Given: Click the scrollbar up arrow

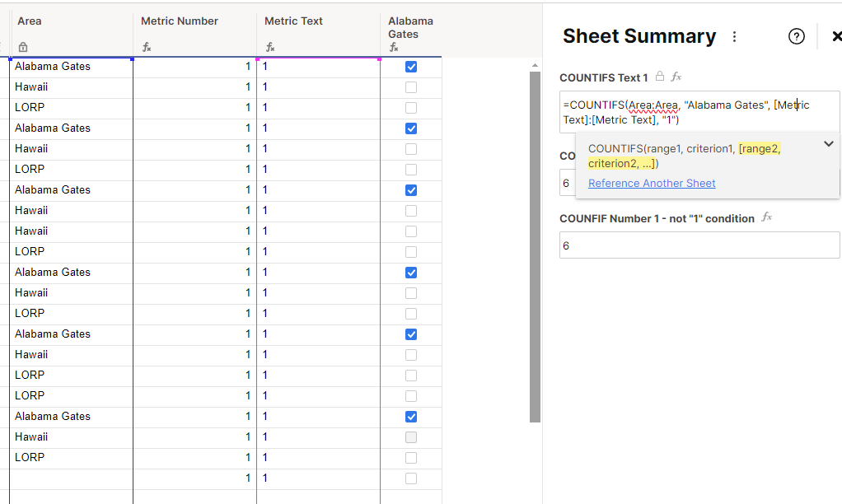Looking at the screenshot, I should pyautogui.click(x=535, y=66).
